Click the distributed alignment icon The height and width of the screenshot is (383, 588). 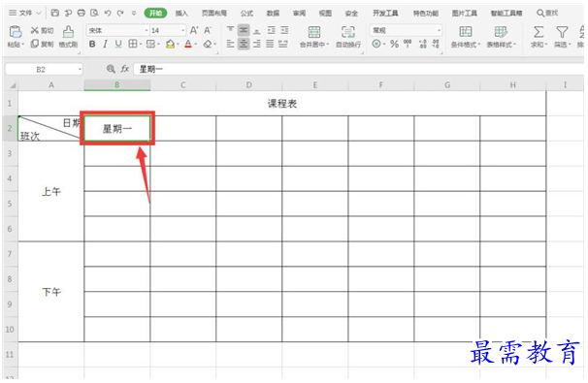[283, 45]
